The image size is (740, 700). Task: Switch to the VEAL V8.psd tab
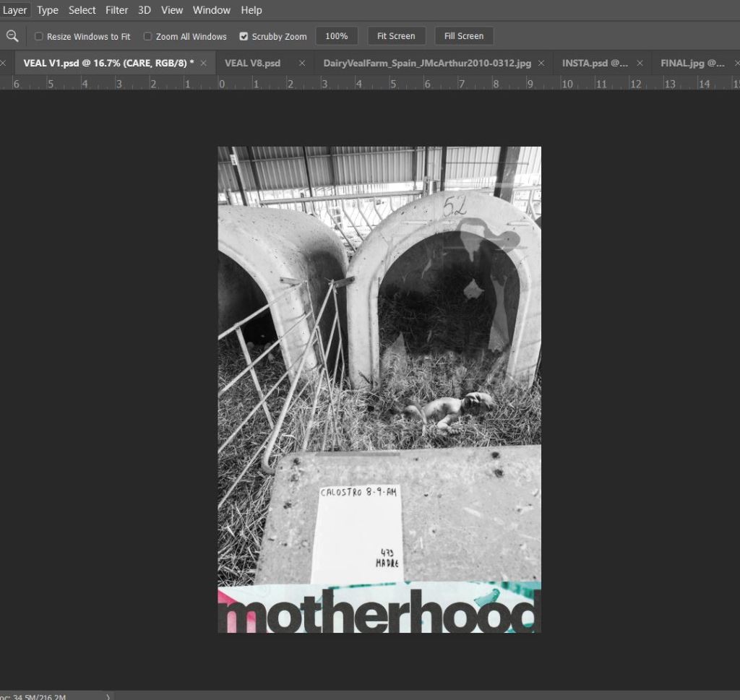252,64
